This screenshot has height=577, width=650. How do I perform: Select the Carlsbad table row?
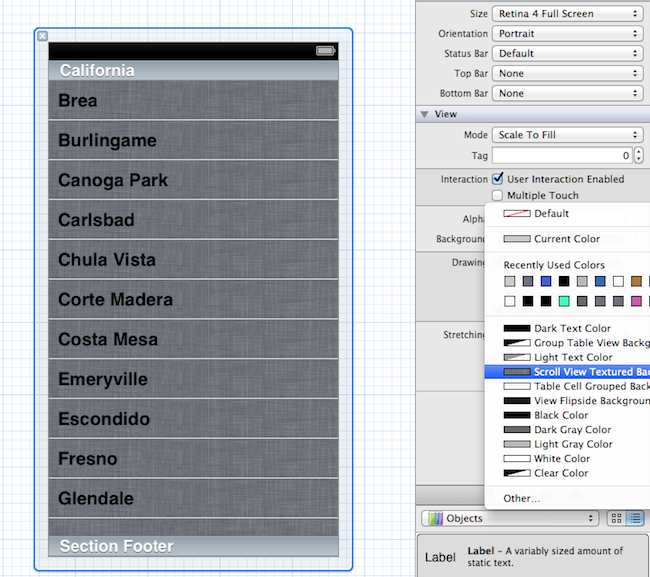click(194, 220)
